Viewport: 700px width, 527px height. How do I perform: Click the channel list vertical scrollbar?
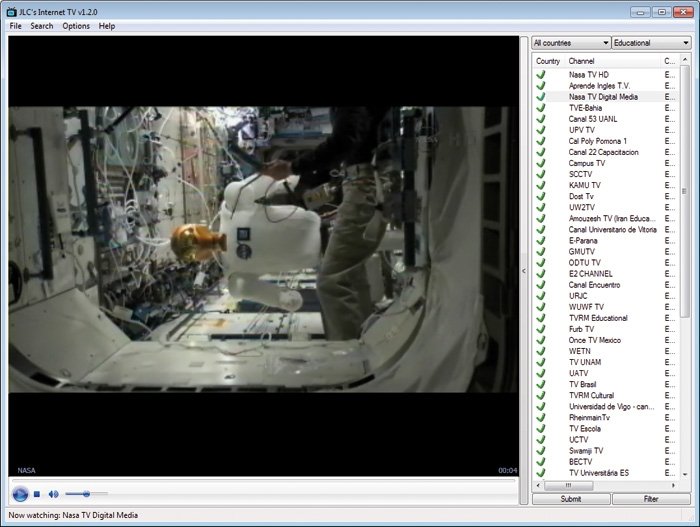pos(685,191)
